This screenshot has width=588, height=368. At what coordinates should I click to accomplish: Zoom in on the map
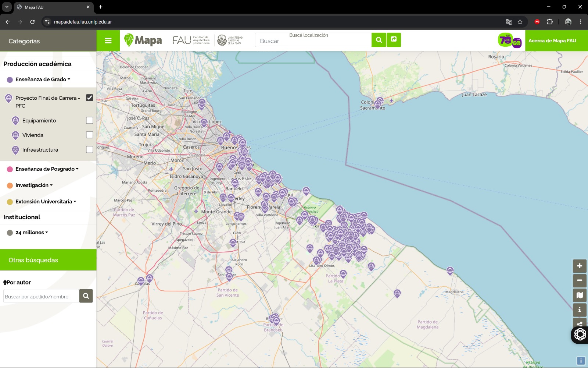click(x=580, y=266)
